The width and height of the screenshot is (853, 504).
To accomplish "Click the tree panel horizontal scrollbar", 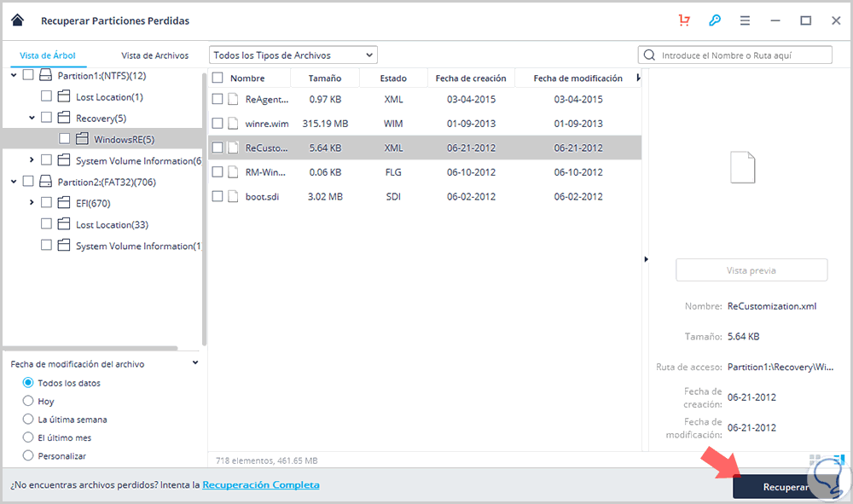I will point(90,348).
